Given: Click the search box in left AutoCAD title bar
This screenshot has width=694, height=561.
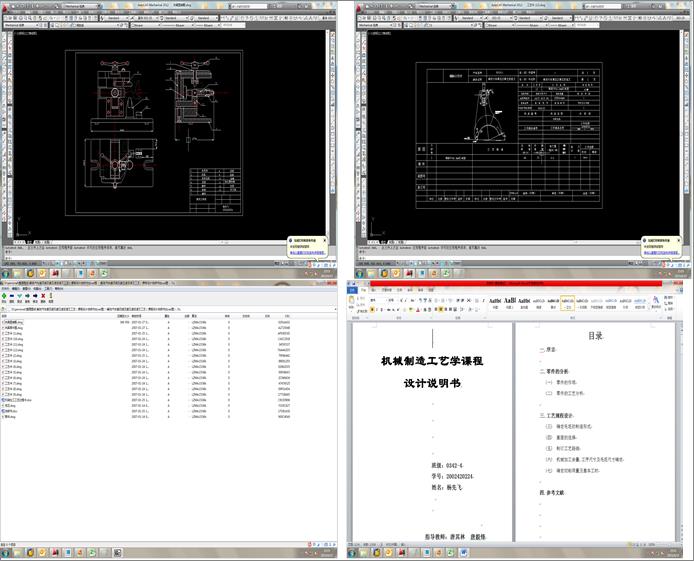Looking at the screenshot, I should (249, 6).
